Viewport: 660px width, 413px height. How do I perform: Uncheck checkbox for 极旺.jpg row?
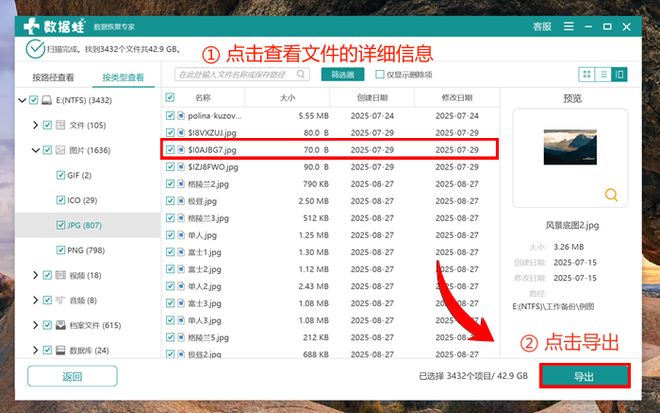click(170, 201)
